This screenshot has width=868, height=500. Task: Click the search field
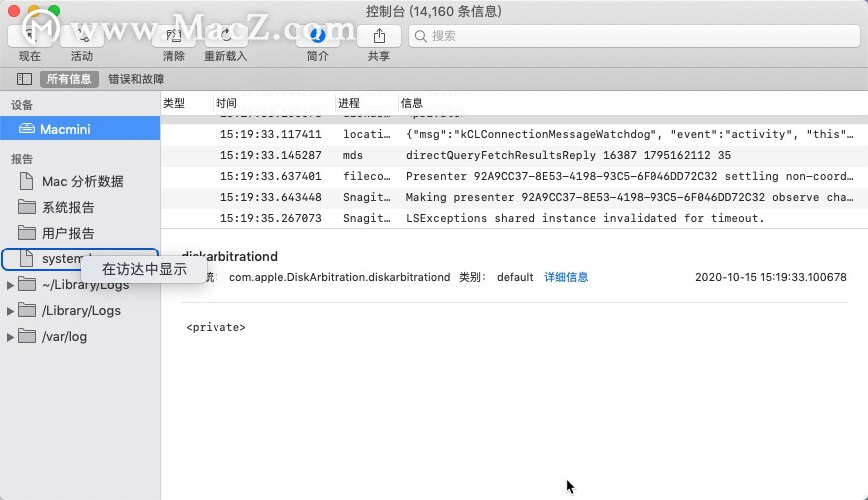[635, 36]
